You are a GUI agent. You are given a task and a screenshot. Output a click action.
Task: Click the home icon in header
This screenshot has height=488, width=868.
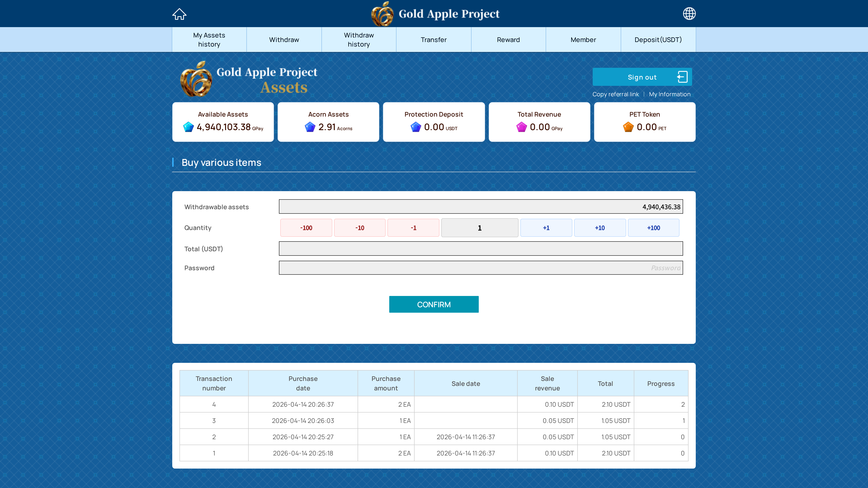pyautogui.click(x=179, y=14)
